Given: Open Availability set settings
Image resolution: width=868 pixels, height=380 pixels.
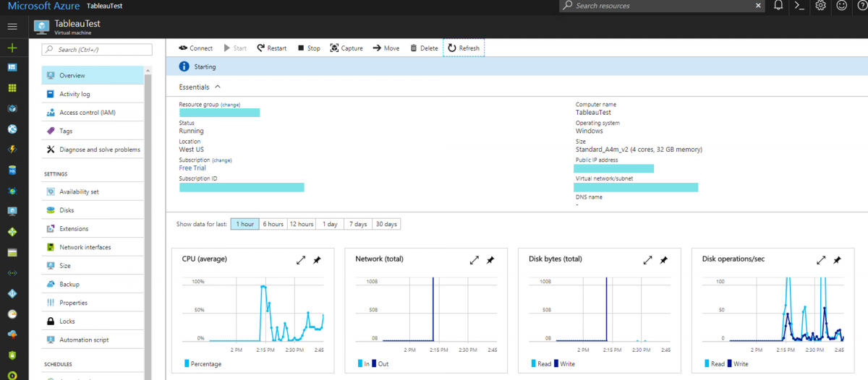Looking at the screenshot, I should tap(93, 191).
